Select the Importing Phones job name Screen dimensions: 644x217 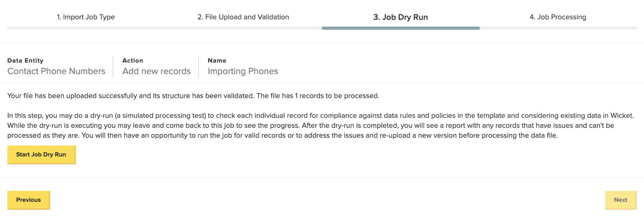point(243,71)
